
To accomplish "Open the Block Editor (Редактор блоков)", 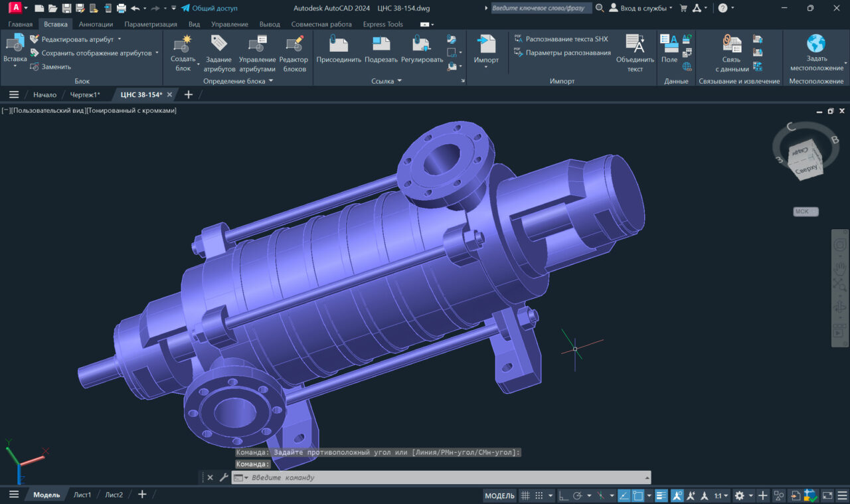I will coord(295,45).
